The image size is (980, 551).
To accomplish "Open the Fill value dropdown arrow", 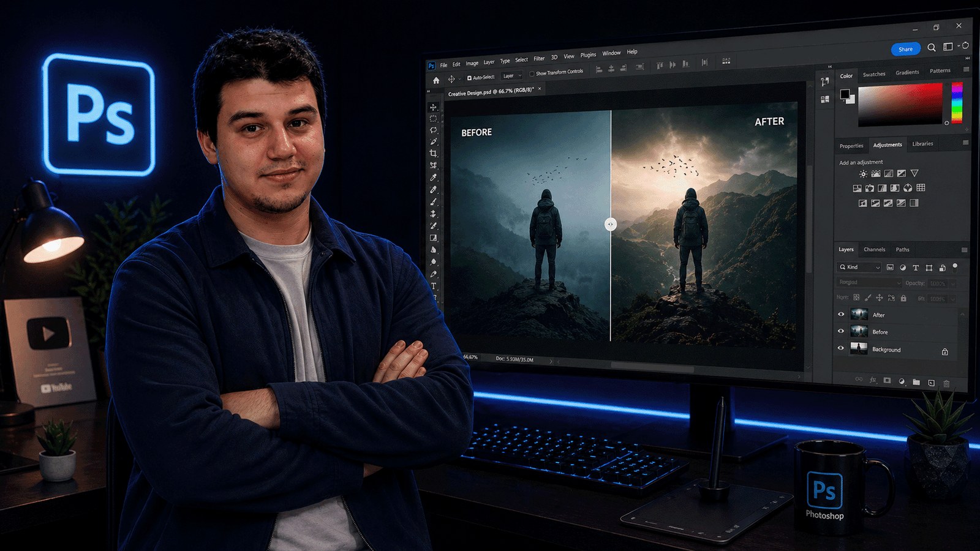I will [952, 299].
